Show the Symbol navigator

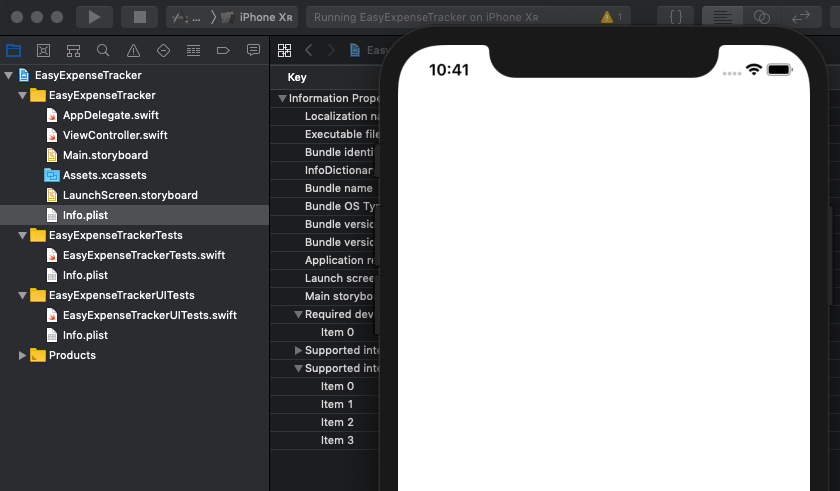73,50
